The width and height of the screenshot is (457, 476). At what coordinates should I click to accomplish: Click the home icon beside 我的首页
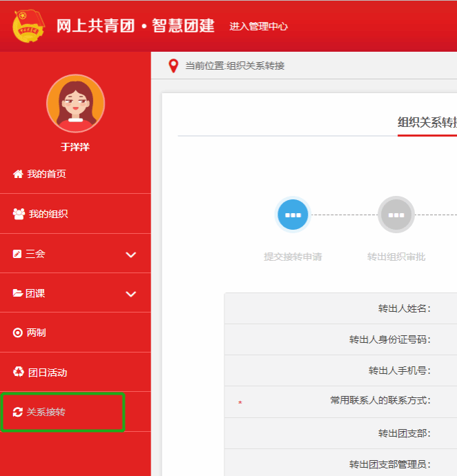[18, 174]
